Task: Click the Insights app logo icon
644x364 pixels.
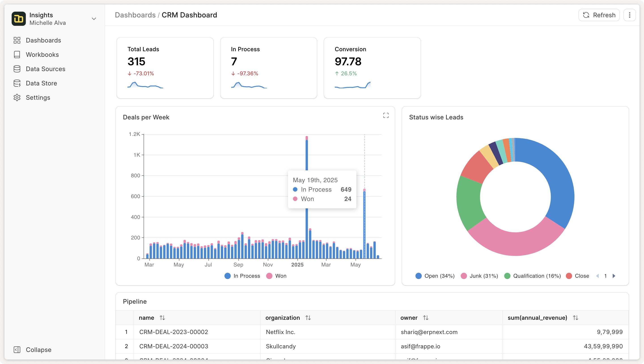Action: coord(19,19)
